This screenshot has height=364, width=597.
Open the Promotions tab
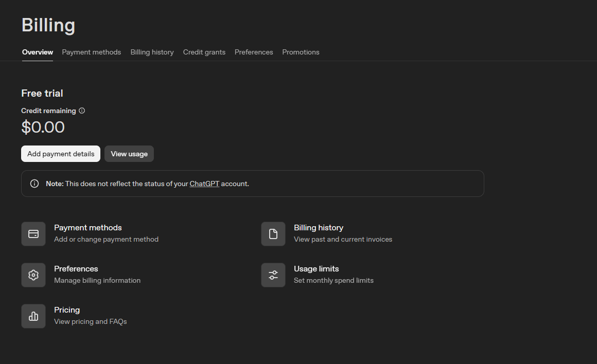pyautogui.click(x=301, y=52)
